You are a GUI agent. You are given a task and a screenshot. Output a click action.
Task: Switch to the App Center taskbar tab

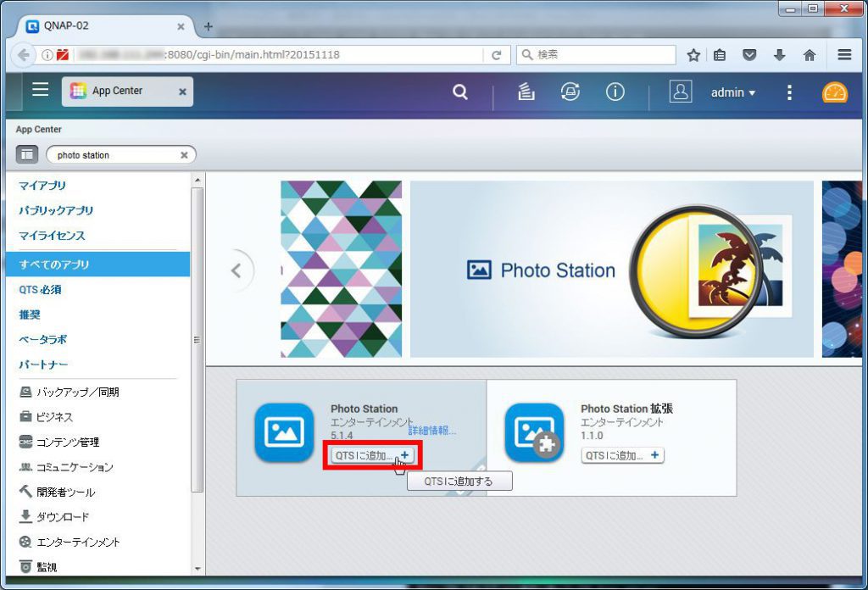pos(127,92)
